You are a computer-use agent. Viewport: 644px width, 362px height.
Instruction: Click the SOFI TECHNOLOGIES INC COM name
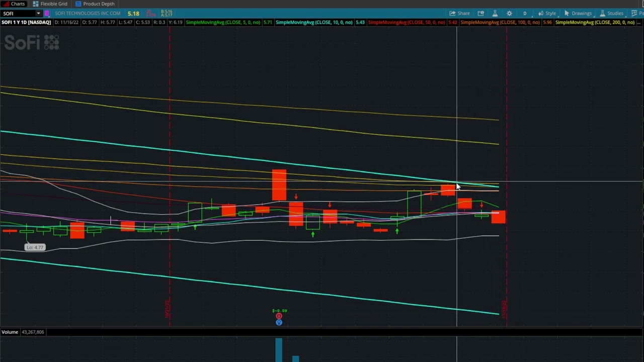88,14
